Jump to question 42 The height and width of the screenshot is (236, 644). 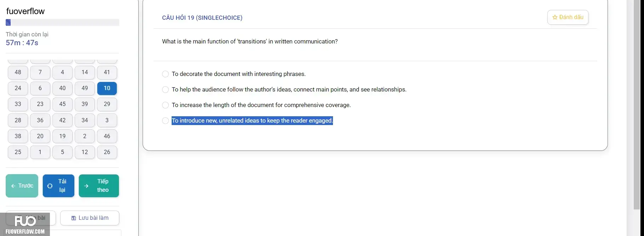pos(62,120)
